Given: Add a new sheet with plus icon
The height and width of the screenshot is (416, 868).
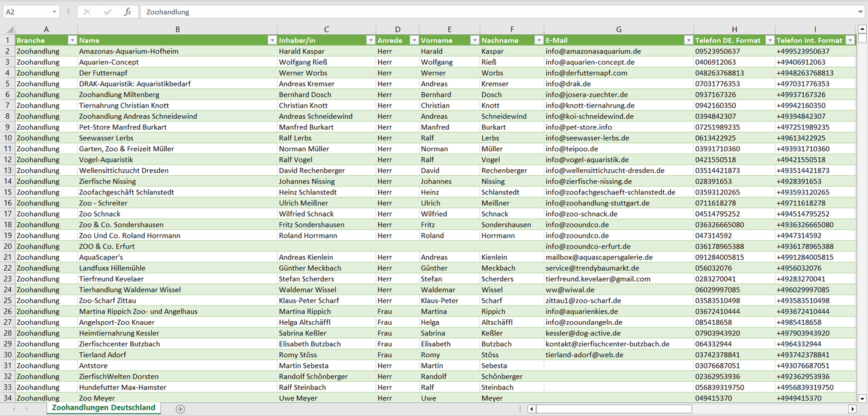Looking at the screenshot, I should (180, 409).
